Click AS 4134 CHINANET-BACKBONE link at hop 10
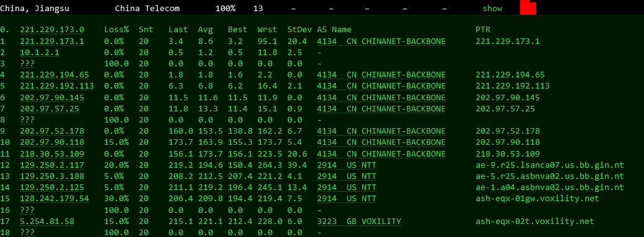Screen dimensions: 644x237 (381, 142)
